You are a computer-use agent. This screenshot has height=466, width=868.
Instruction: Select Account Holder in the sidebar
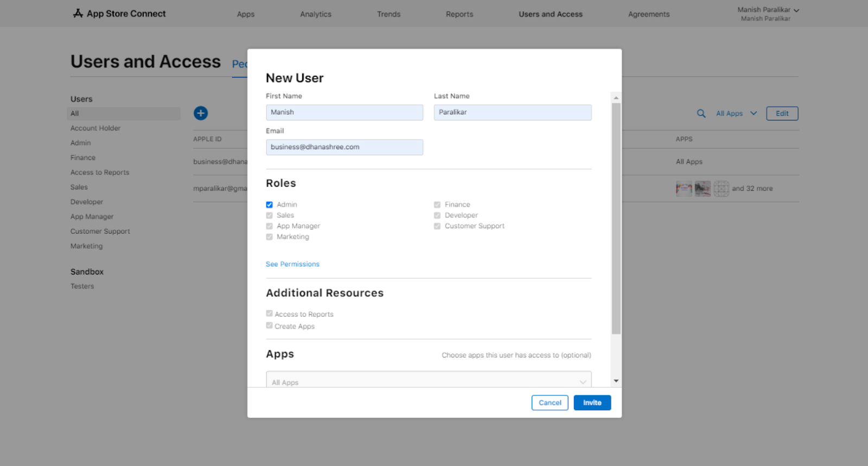[95, 128]
